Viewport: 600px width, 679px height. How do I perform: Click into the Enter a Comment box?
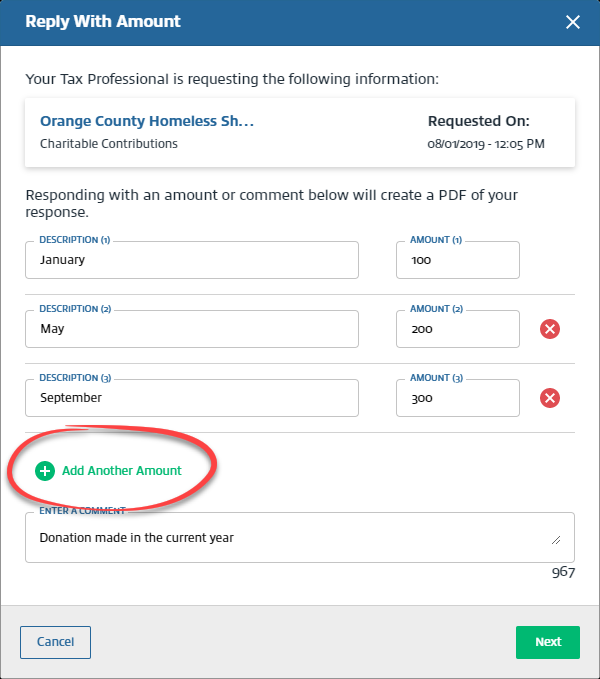290,538
